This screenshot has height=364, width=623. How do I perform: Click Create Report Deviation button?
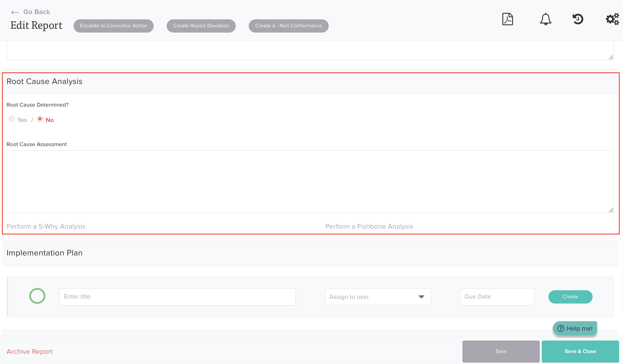point(201,26)
